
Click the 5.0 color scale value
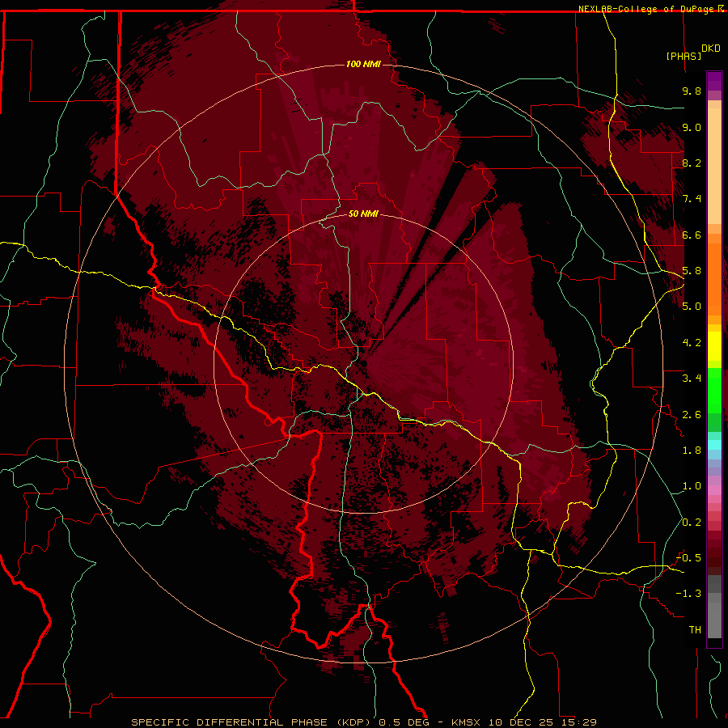click(x=692, y=307)
